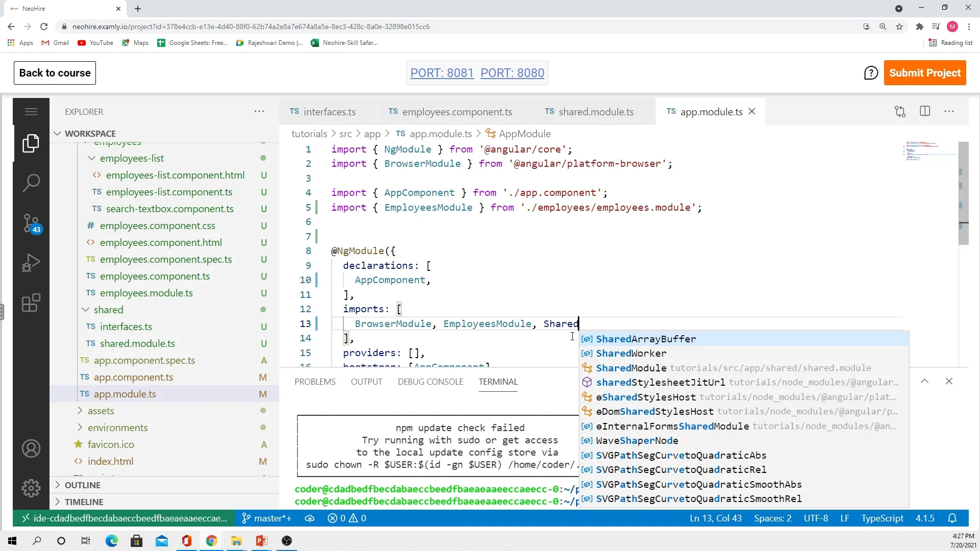Open the Run and Debug view

31,263
